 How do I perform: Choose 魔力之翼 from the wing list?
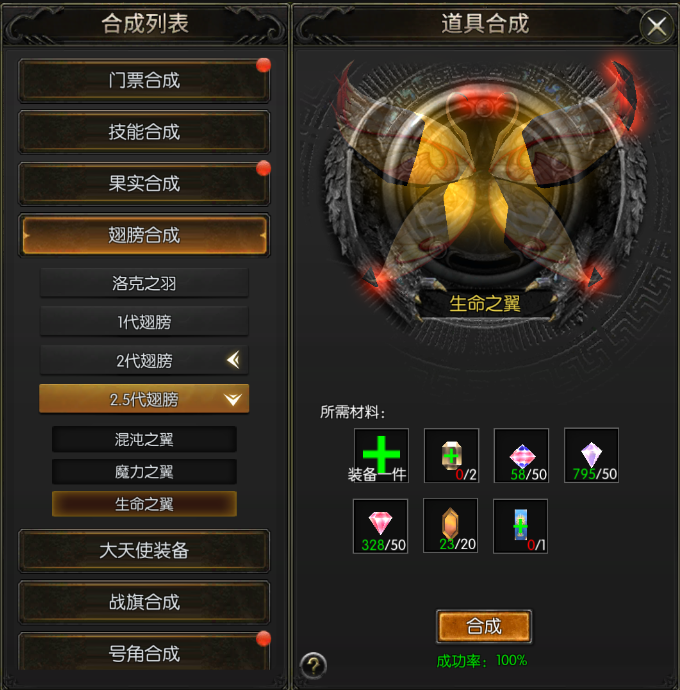pos(144,472)
